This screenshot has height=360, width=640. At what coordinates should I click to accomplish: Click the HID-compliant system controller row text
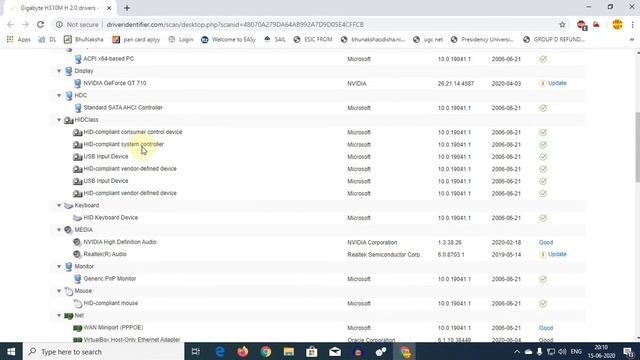tap(124, 144)
